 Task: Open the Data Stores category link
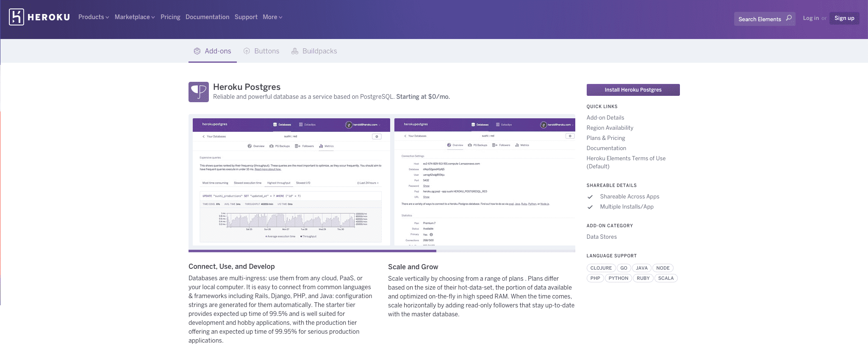(x=602, y=237)
